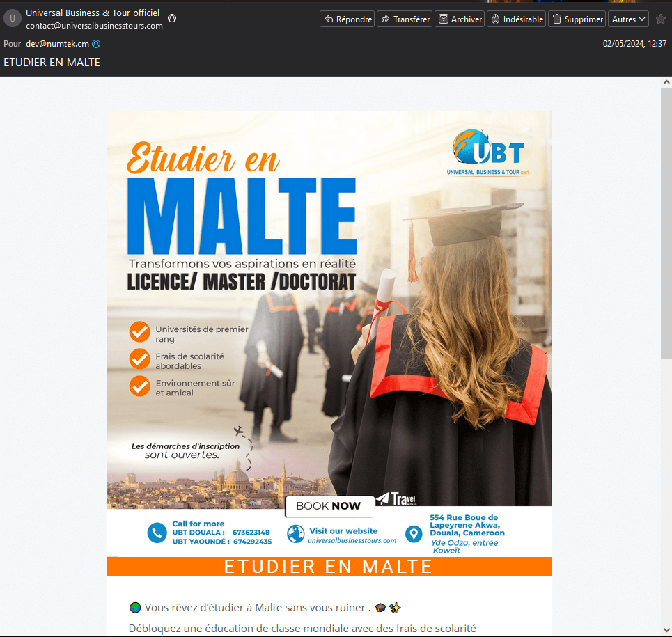The height and width of the screenshot is (637, 672).
Task: Click recipient address dev@numtek.cm
Action: 57,44
